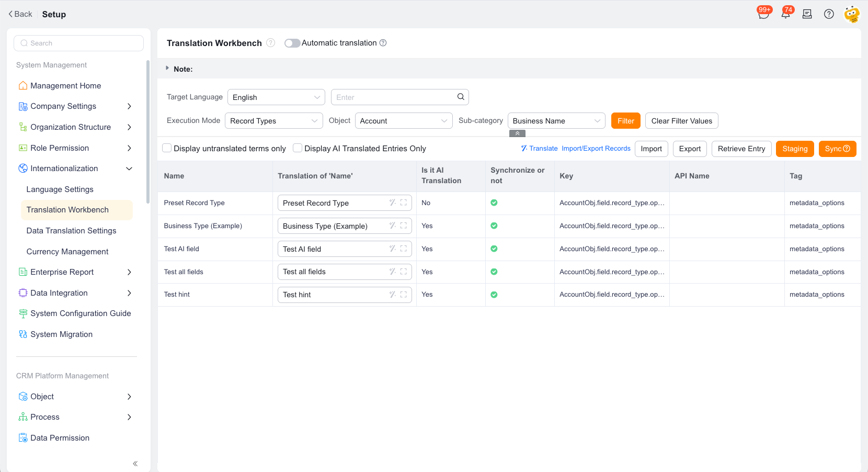The width and height of the screenshot is (868, 472).
Task: Click the search magnifier in the Enter field
Action: click(461, 97)
